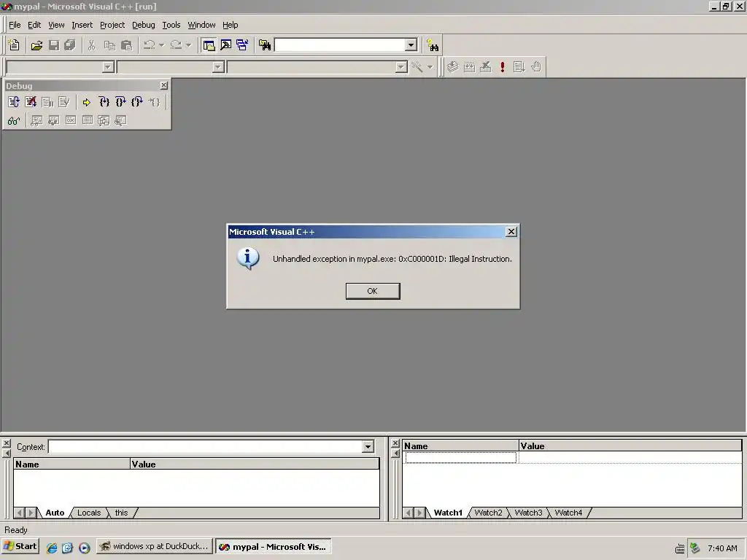
Task: Open the File menu
Action: [15, 25]
